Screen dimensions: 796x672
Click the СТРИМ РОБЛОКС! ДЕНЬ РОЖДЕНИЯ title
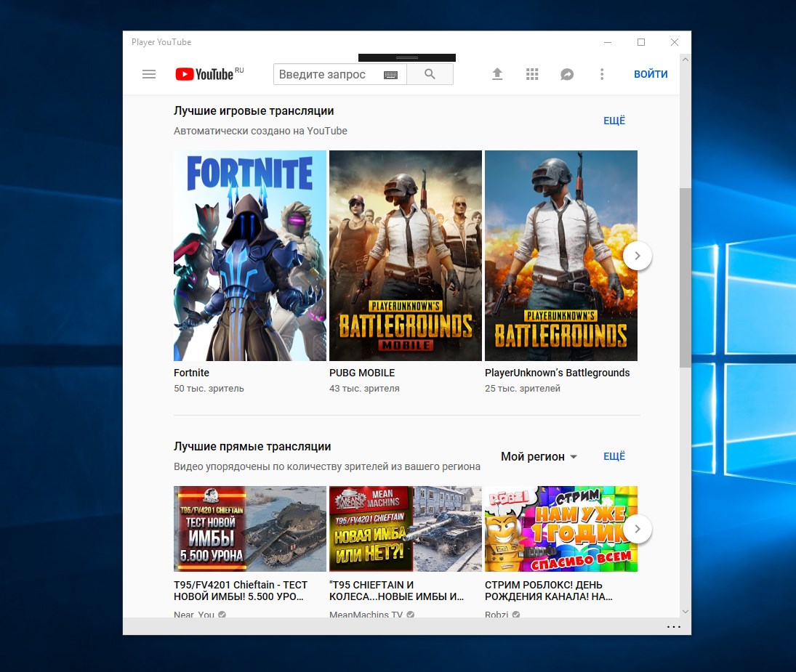(x=549, y=591)
